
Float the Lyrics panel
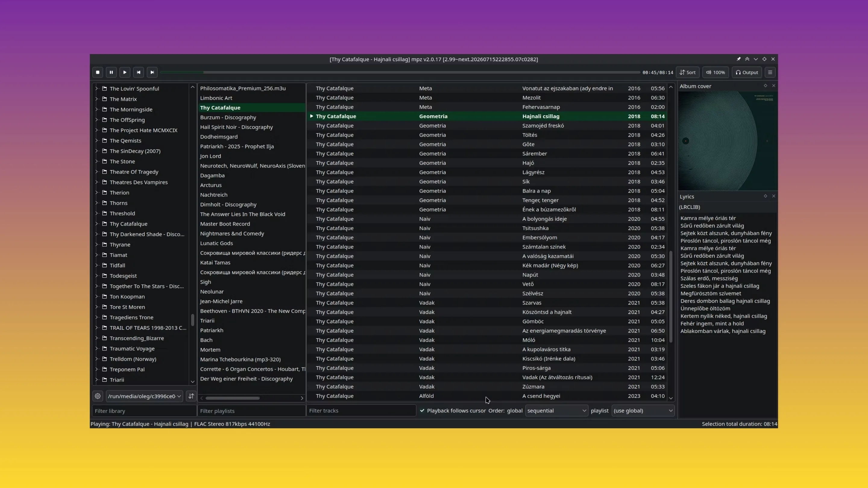click(x=765, y=196)
